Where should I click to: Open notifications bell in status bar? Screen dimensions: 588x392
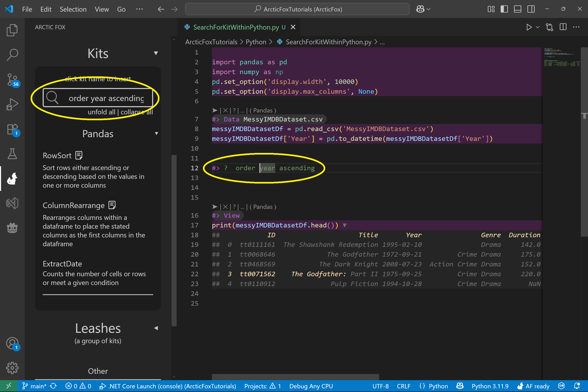(x=577, y=386)
